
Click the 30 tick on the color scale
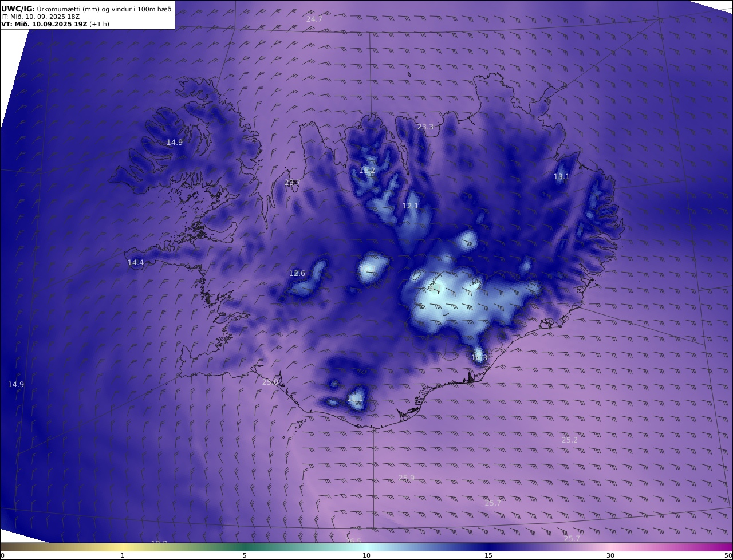pos(610,555)
